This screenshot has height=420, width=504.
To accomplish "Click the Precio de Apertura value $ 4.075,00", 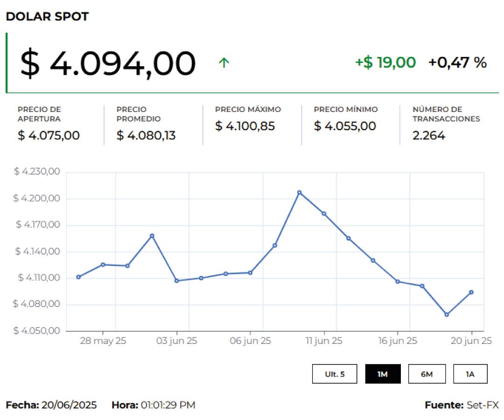I will pyautogui.click(x=49, y=136).
